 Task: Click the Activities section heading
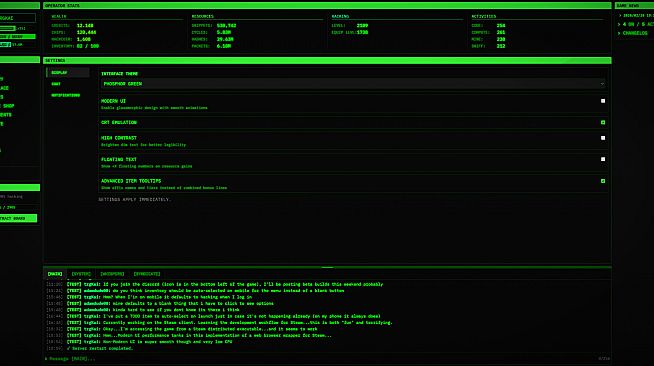tap(484, 17)
